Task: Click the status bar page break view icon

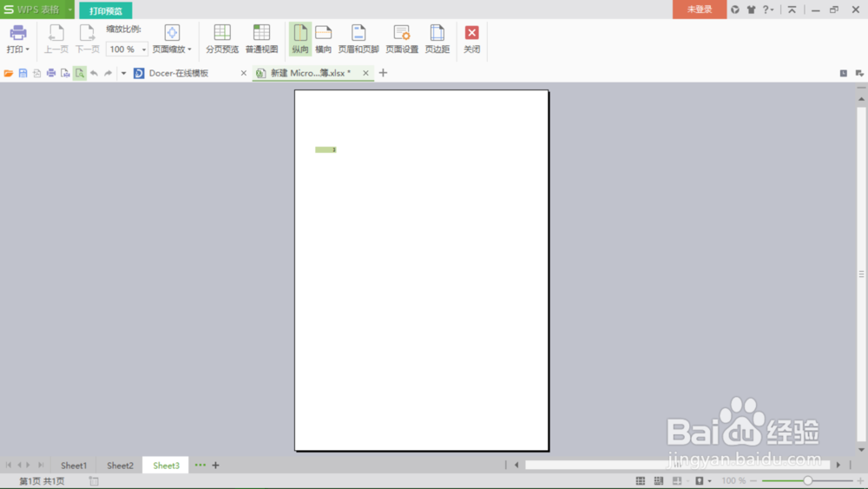Action: coord(659,480)
